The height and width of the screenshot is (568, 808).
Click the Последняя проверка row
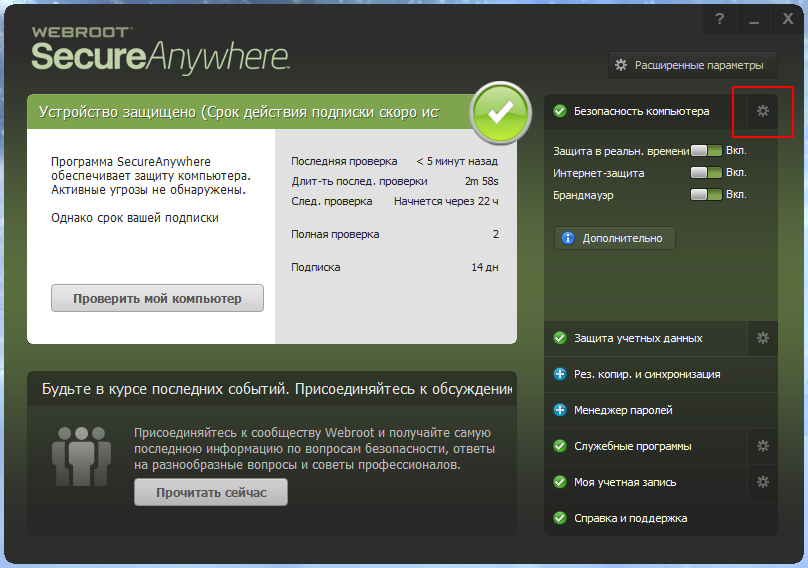395,161
